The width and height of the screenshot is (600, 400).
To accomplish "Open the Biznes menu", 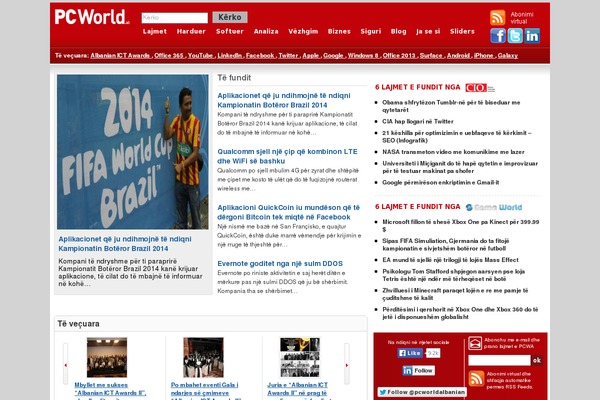I will (339, 31).
